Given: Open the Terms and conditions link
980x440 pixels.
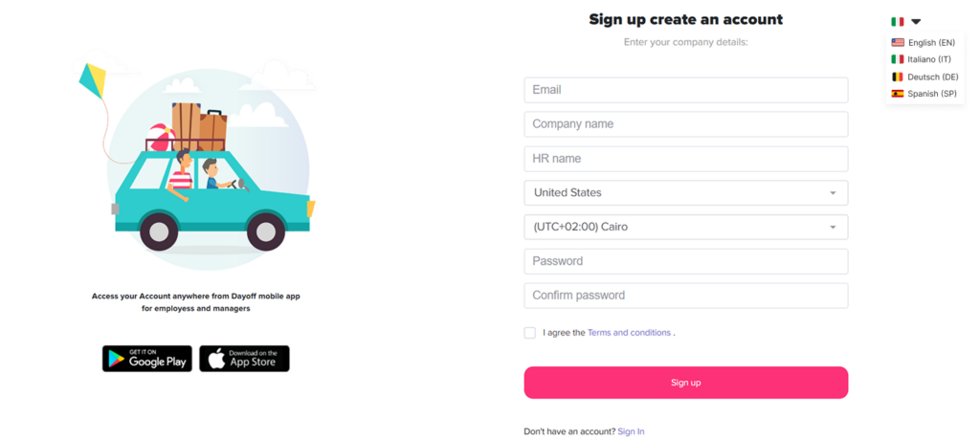Looking at the screenshot, I should tap(629, 333).
